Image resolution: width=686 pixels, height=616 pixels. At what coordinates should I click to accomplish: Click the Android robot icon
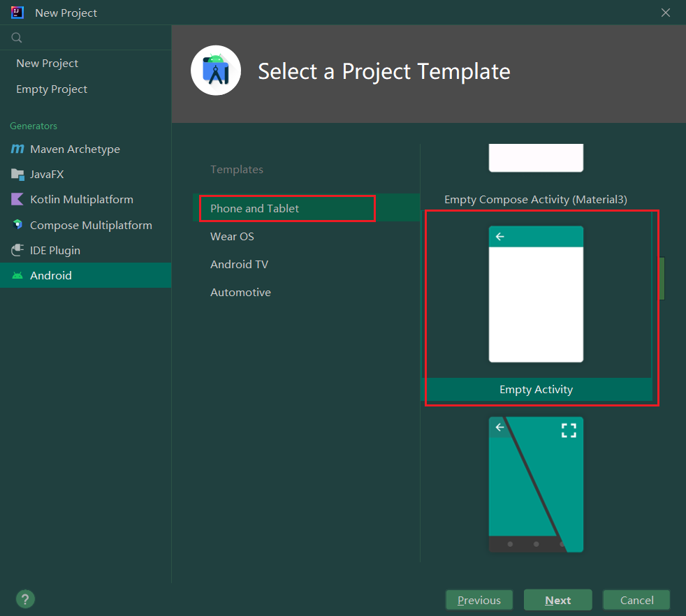(17, 275)
